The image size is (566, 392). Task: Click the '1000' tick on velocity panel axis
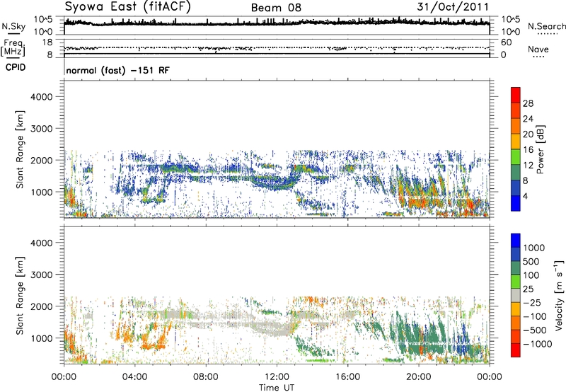coord(41,338)
